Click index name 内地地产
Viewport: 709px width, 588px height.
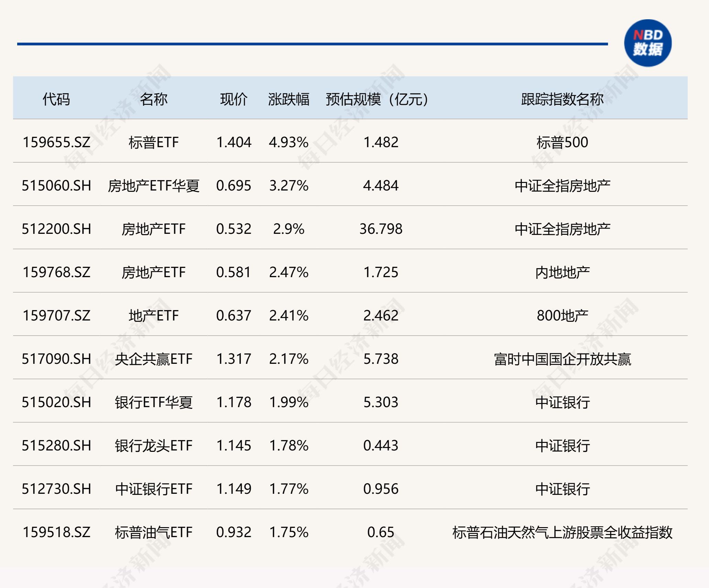pyautogui.click(x=563, y=272)
